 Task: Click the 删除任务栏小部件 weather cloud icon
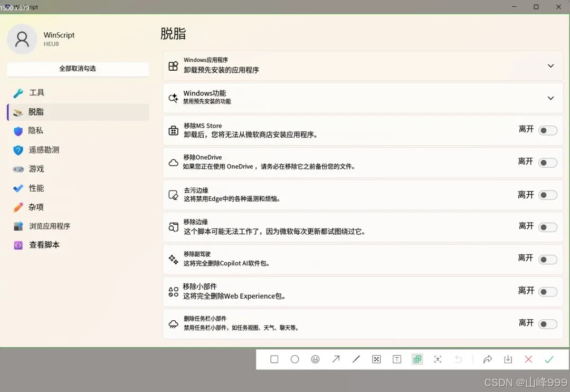174,324
